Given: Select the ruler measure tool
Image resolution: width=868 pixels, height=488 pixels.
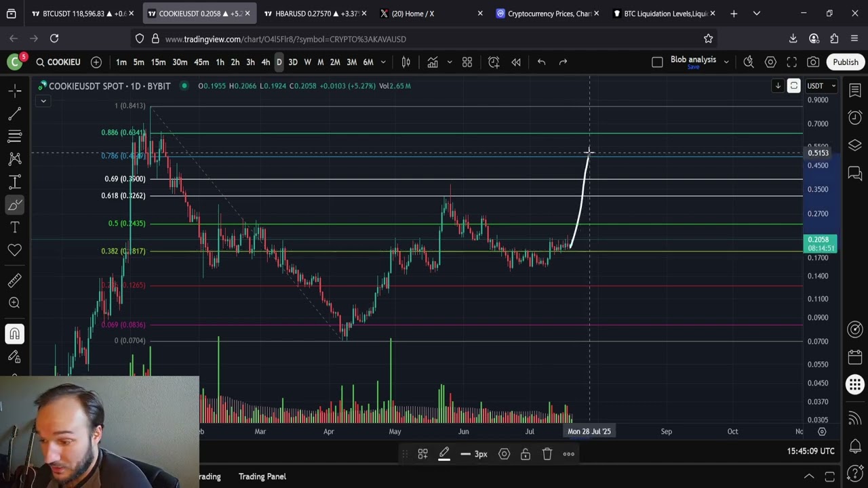Looking at the screenshot, I should pos(15,280).
